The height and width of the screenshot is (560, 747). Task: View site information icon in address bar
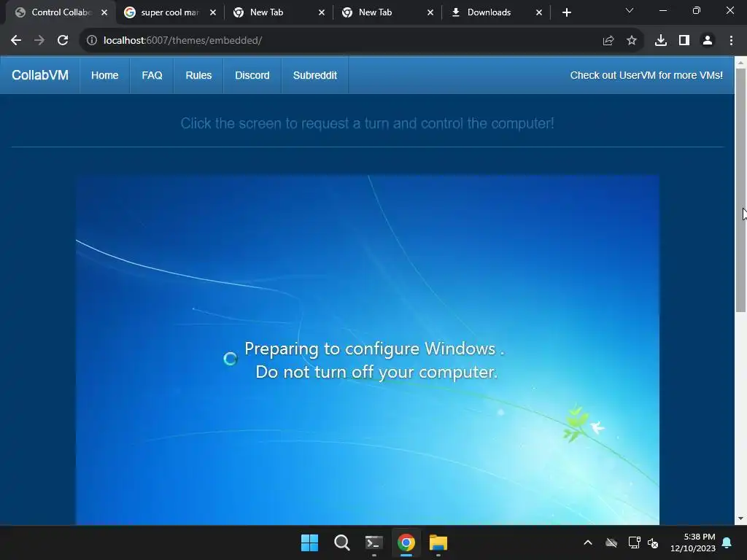[91, 41]
